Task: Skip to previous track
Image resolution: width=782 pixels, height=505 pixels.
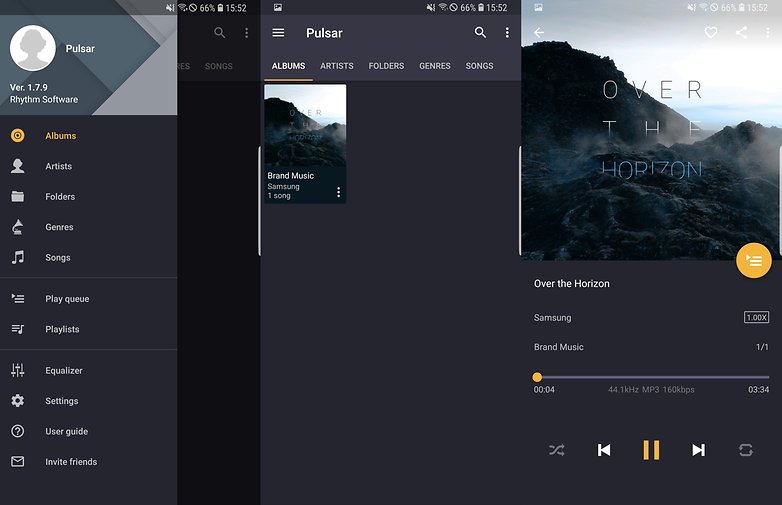Action: click(x=604, y=450)
